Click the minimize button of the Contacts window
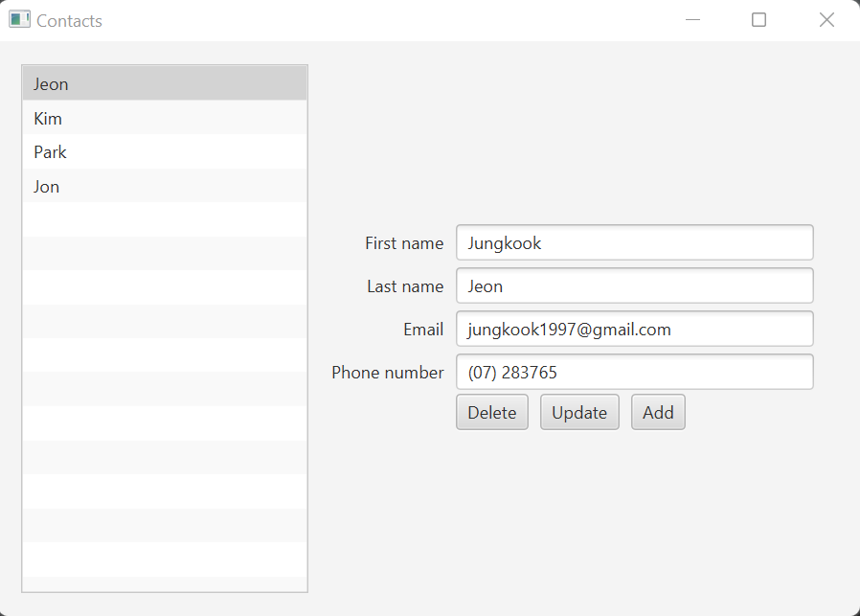The height and width of the screenshot is (616, 860). [x=692, y=19]
